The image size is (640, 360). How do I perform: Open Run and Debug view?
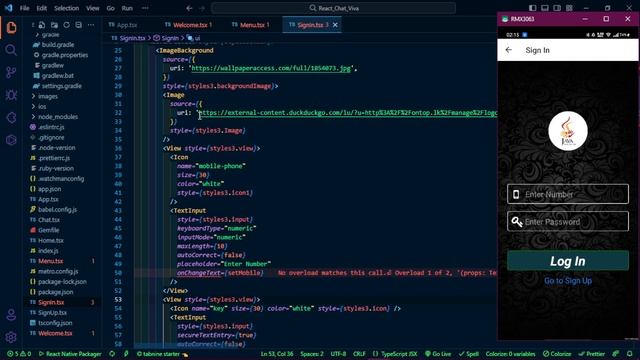click(x=11, y=95)
